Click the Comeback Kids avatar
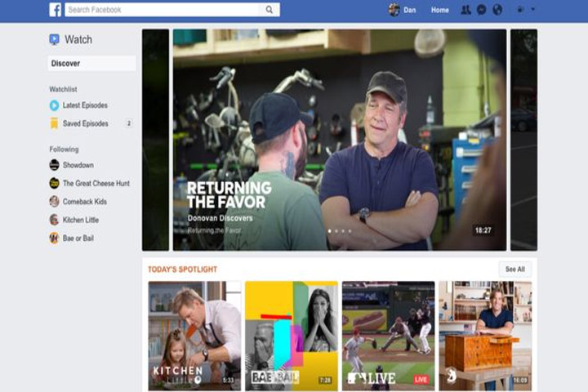 point(54,202)
